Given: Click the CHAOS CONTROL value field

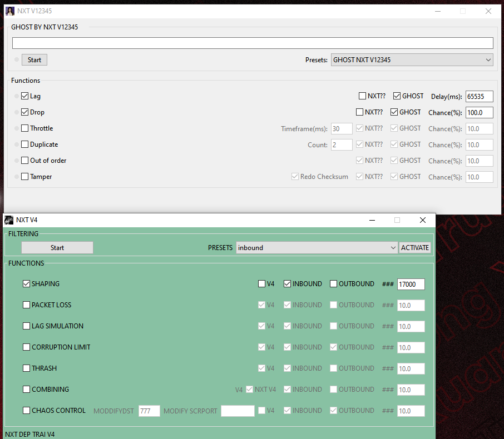Looking at the screenshot, I should coord(411,411).
